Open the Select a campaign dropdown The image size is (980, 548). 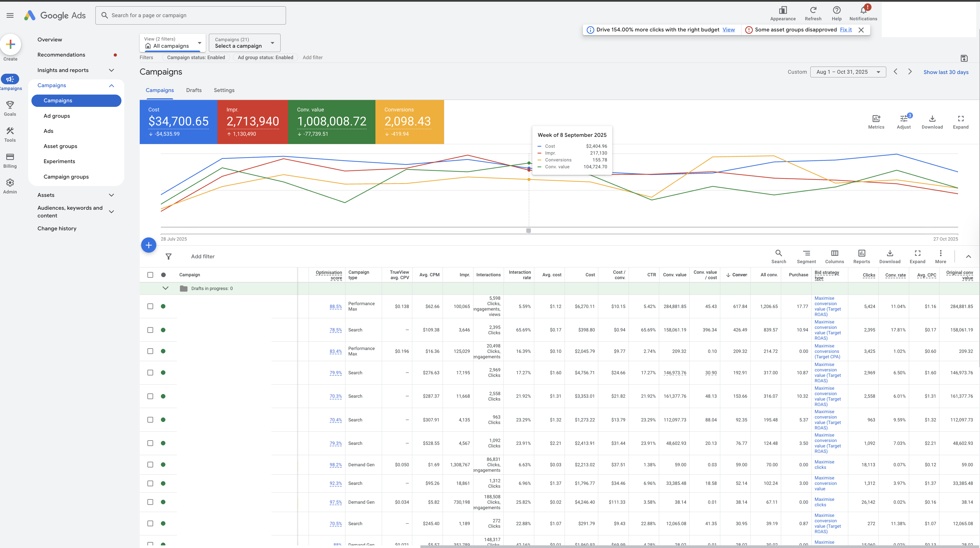tap(244, 43)
